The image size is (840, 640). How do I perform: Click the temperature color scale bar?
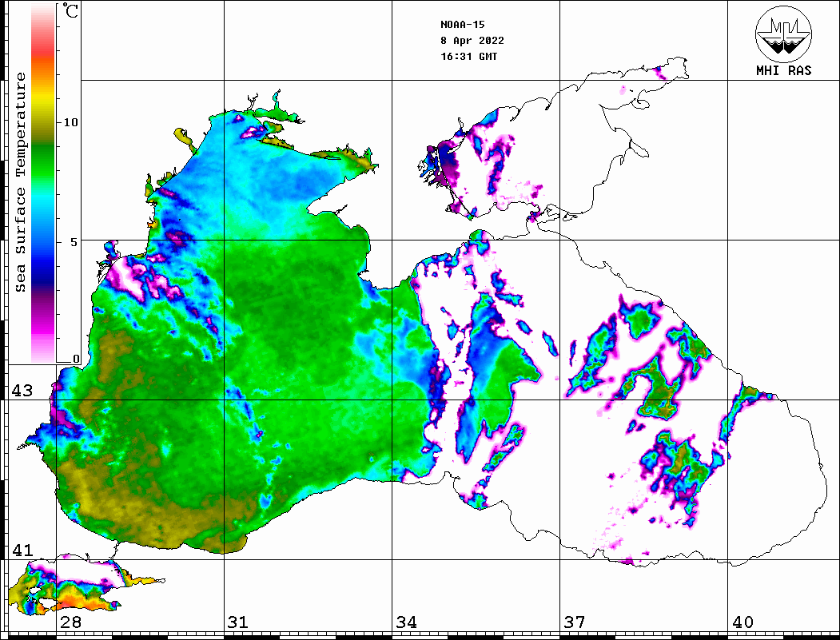click(43, 184)
